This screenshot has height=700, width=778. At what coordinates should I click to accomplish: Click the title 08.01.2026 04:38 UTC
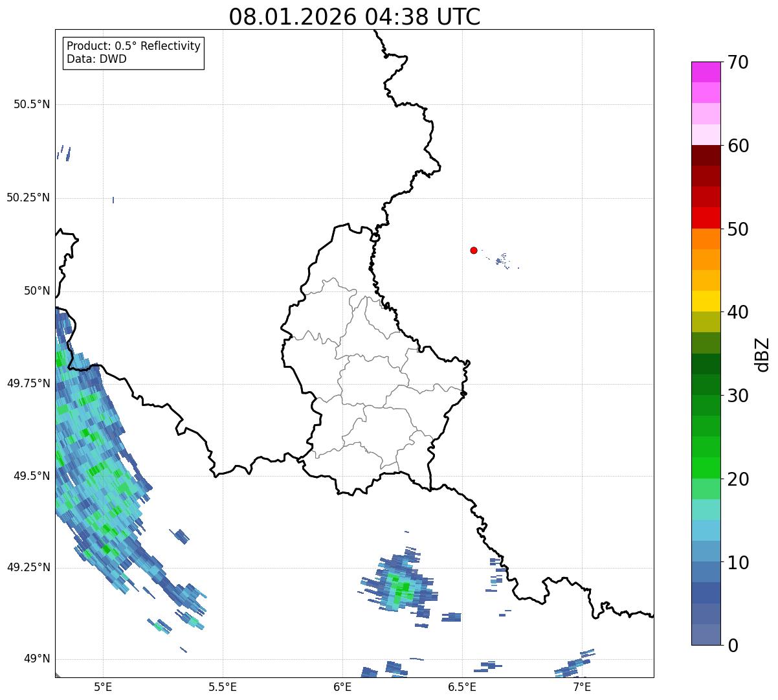tap(355, 17)
